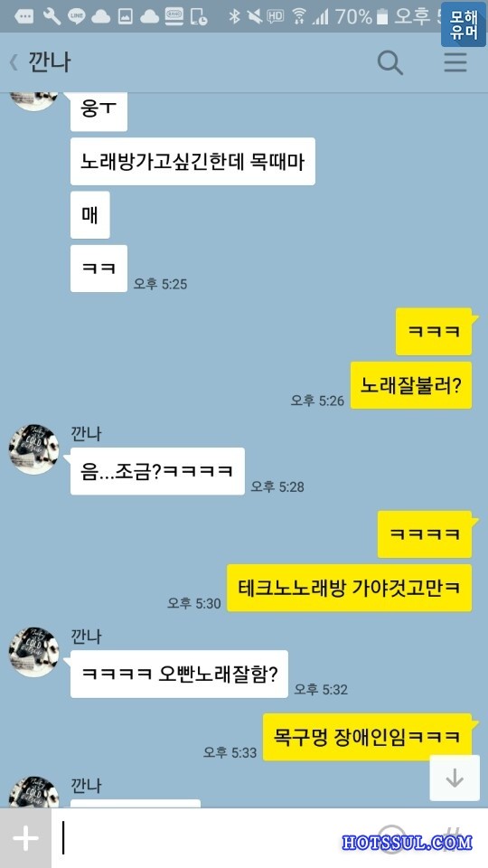The image size is (488, 868).
Task: Tap the 목구멍 장애인임ㅋㅋㅋ message bubble
Action: [368, 737]
